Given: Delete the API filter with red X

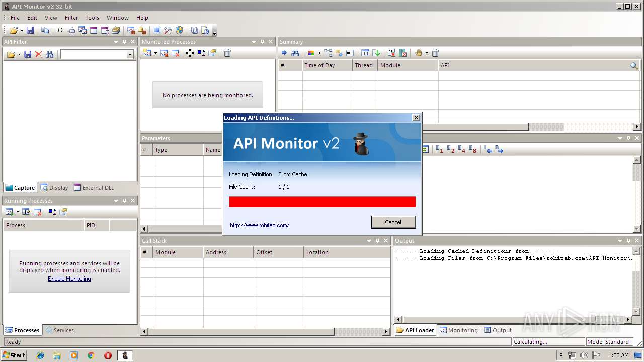Looking at the screenshot, I should [x=38, y=54].
